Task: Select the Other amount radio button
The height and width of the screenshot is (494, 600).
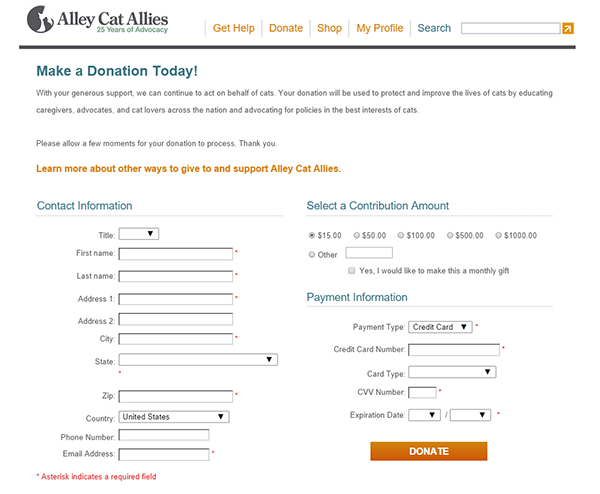Action: (311, 255)
